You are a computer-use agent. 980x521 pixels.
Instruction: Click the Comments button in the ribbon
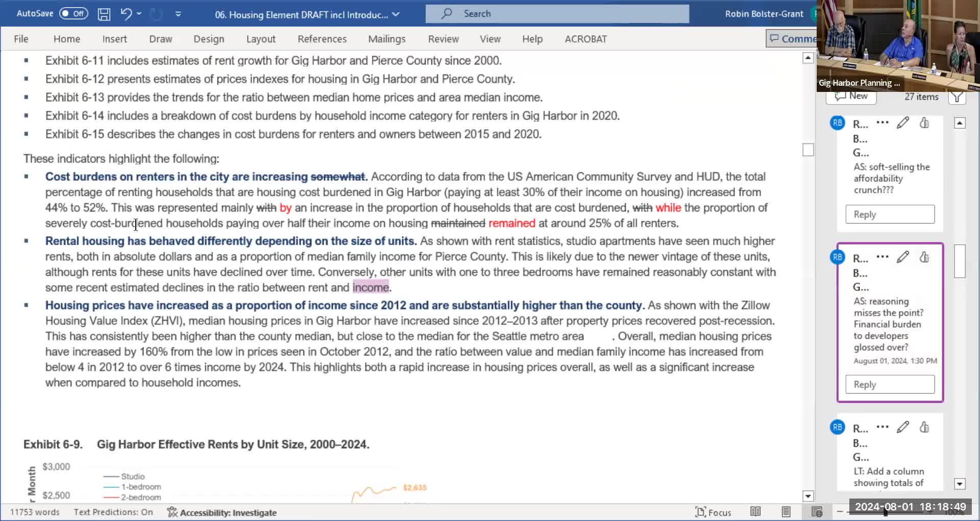point(792,38)
